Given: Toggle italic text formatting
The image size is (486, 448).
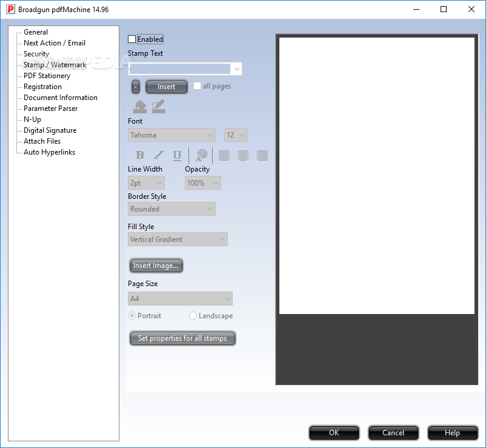Looking at the screenshot, I should point(159,155).
